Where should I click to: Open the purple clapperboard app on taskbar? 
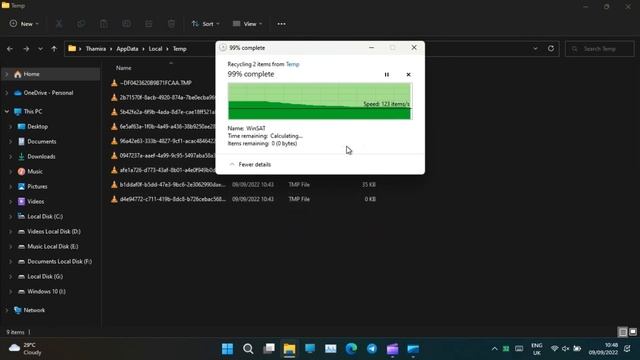pyautogui.click(x=392, y=349)
